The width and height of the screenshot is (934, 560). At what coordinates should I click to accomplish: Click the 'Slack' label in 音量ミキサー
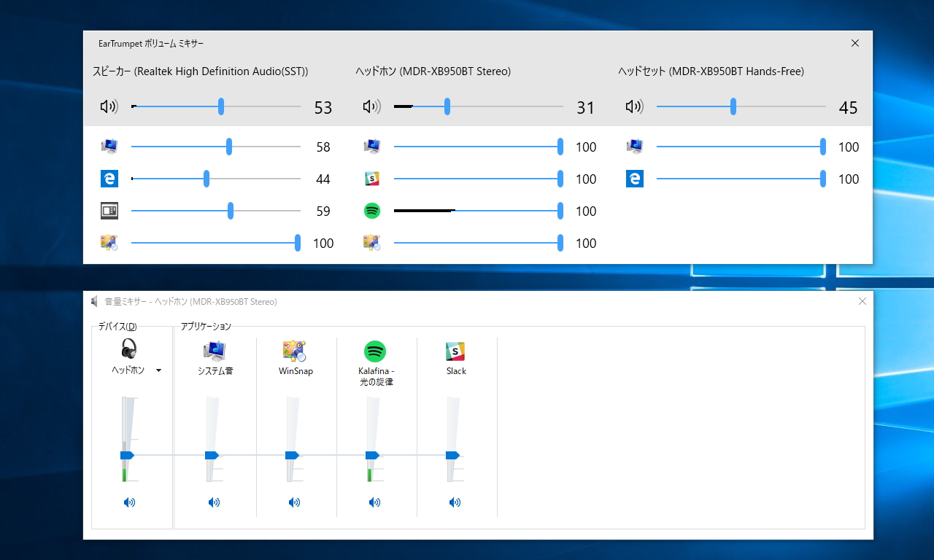tap(456, 371)
